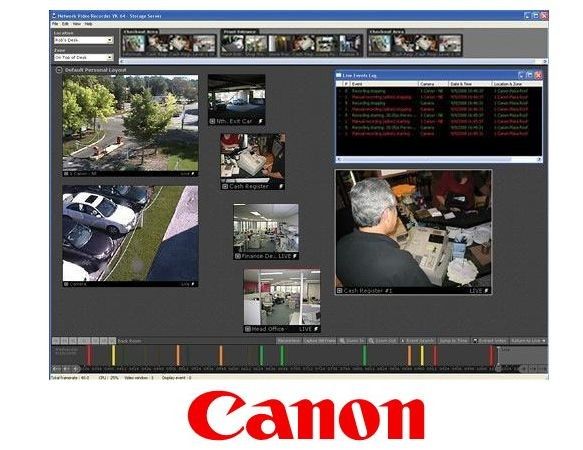The width and height of the screenshot is (583, 450).
Task: Open the View menu
Action: click(x=77, y=24)
